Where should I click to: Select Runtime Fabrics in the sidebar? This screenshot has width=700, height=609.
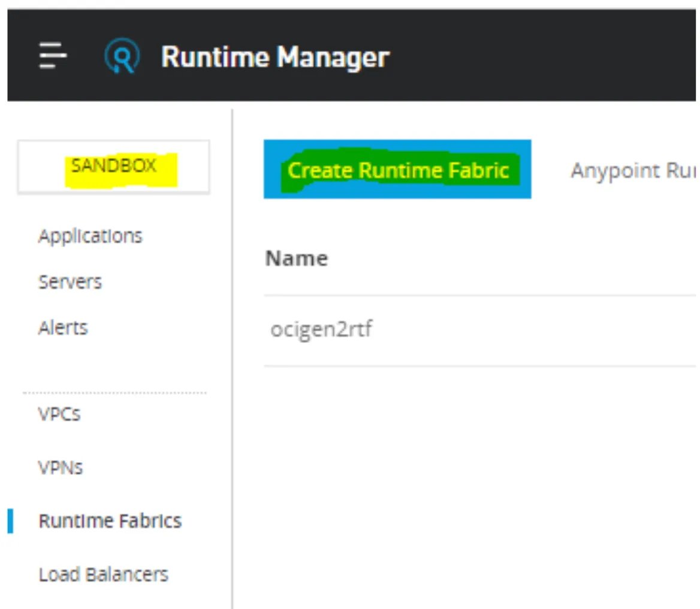(x=110, y=521)
